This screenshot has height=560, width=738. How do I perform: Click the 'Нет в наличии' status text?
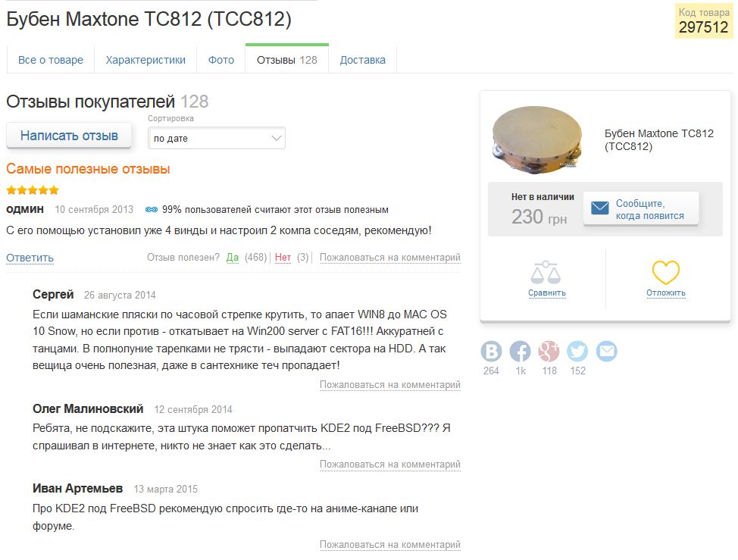(543, 197)
